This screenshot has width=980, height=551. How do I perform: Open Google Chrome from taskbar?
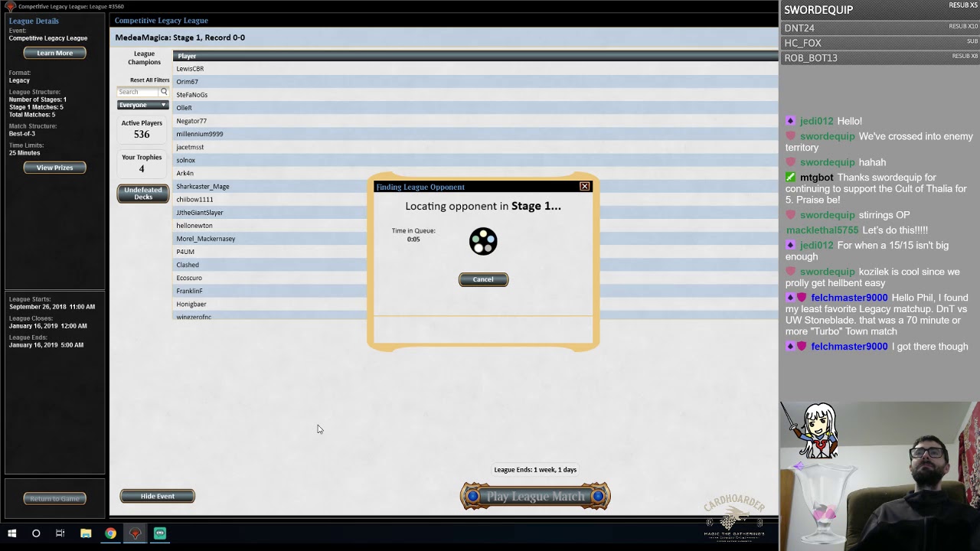(110, 533)
